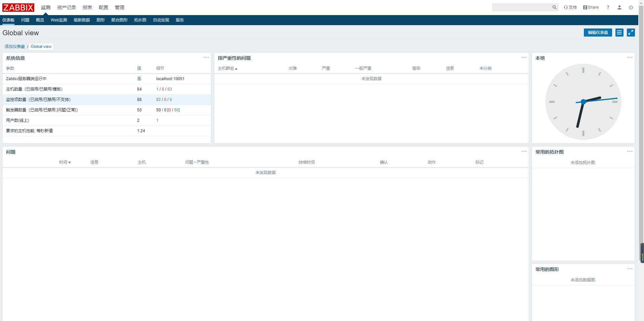This screenshot has width=644, height=321.
Task: Open the 管理 top menu
Action: coord(120,7)
